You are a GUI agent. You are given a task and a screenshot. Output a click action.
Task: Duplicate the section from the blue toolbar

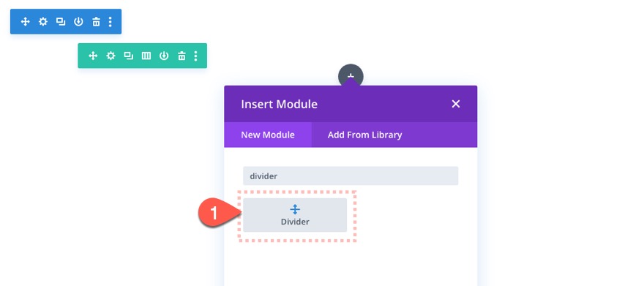tap(61, 22)
